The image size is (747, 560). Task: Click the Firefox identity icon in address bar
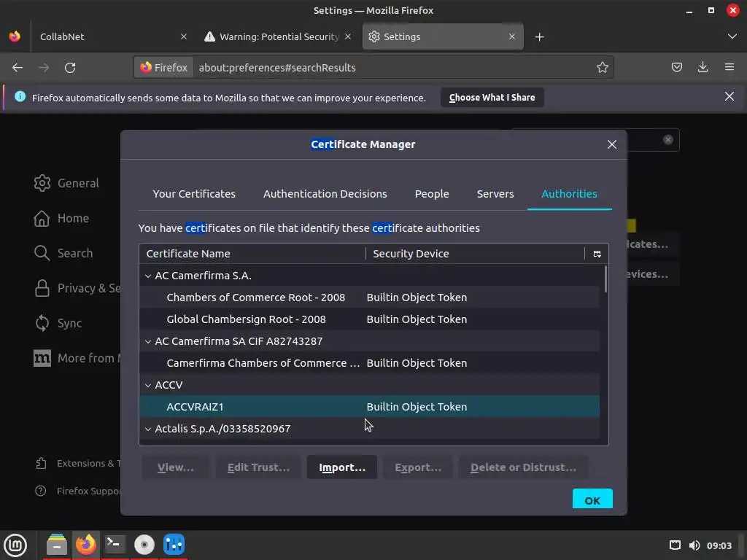pos(163,68)
